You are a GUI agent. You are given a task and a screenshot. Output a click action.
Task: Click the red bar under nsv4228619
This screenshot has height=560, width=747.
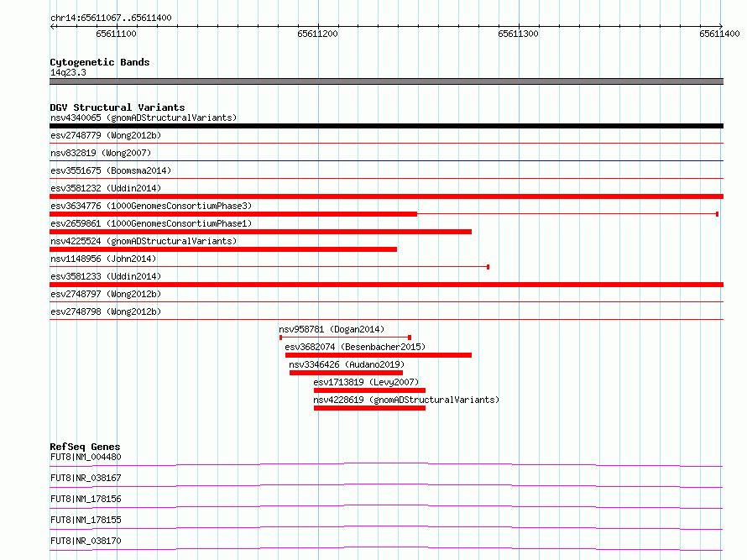point(369,408)
